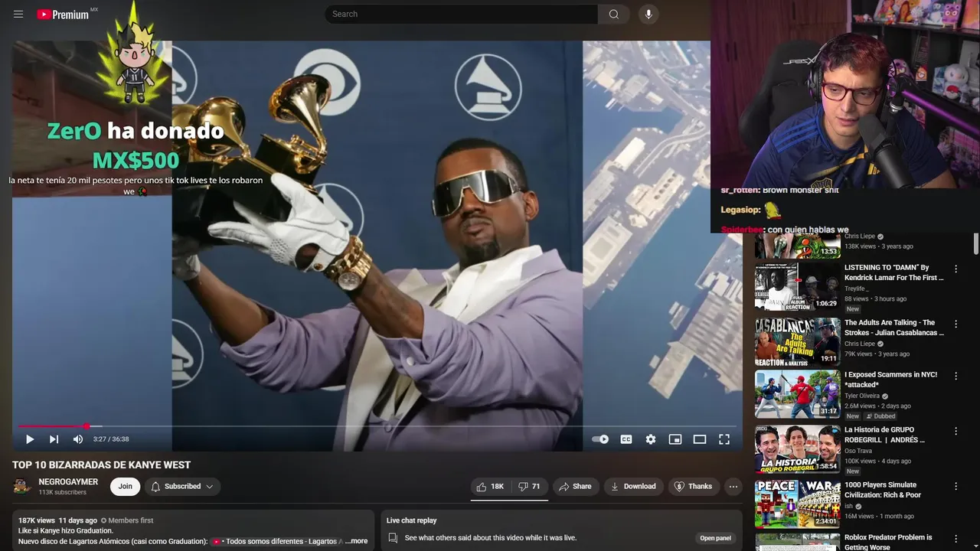Open options for GRUPO ROBEGRILL video
This screenshot has height=551, width=980.
point(955,431)
